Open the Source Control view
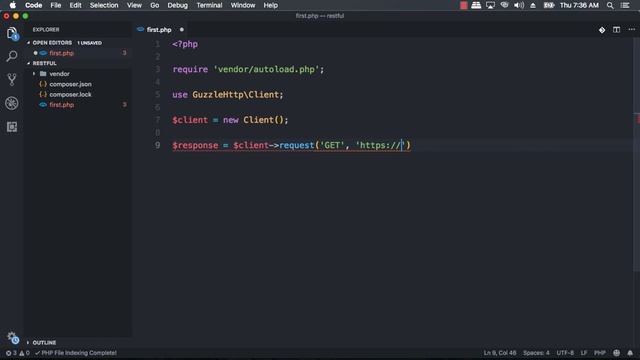640x360 pixels. point(12,79)
